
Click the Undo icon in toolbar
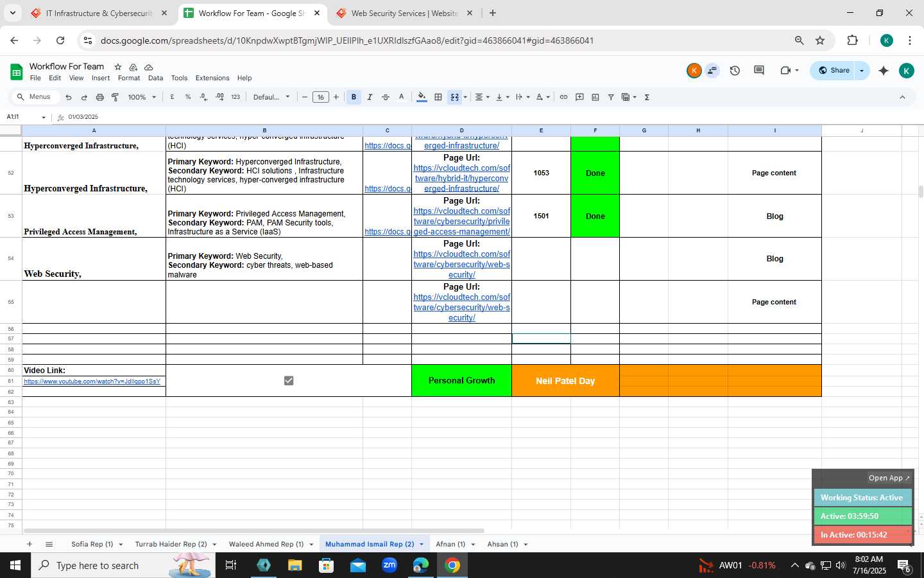click(x=69, y=97)
